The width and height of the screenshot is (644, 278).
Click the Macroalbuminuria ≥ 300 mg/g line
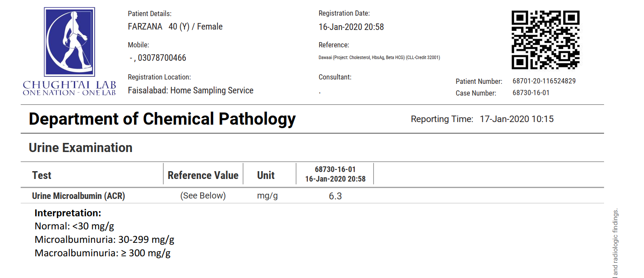102,253
